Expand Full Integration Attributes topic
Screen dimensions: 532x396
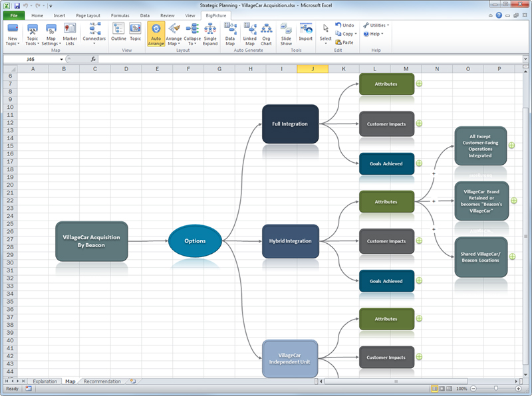pyautogui.click(x=420, y=84)
